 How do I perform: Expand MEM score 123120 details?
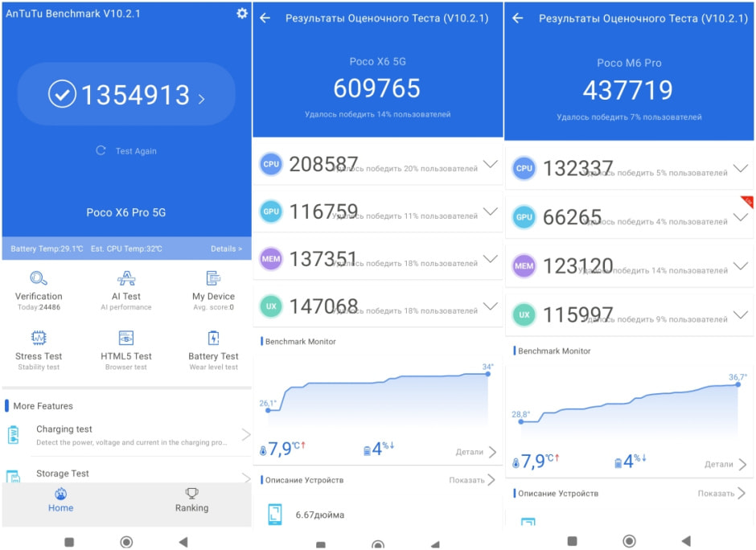[741, 265]
